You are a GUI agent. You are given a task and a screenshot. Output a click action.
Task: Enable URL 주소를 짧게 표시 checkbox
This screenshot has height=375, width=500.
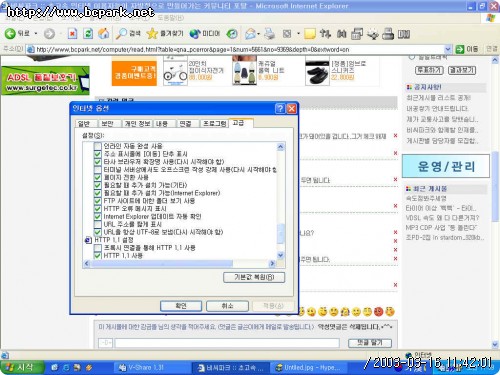tap(97, 224)
